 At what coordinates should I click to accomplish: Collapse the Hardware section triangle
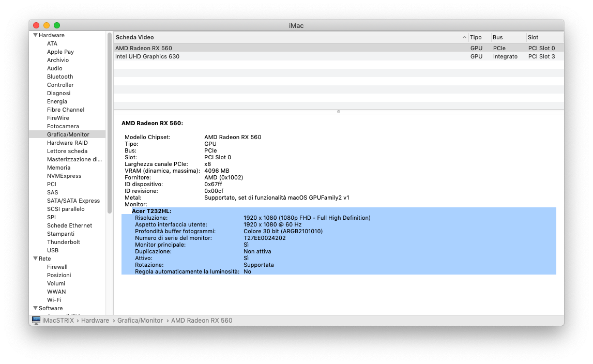click(x=35, y=35)
